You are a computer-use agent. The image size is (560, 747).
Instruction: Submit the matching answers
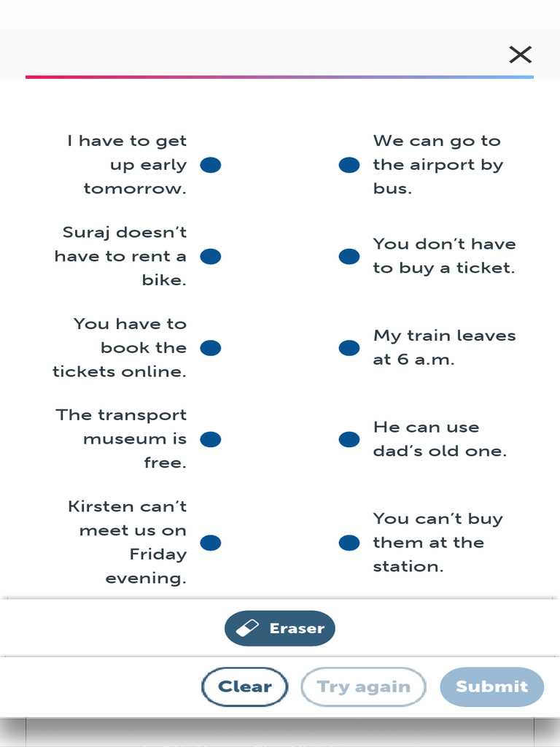click(x=491, y=686)
